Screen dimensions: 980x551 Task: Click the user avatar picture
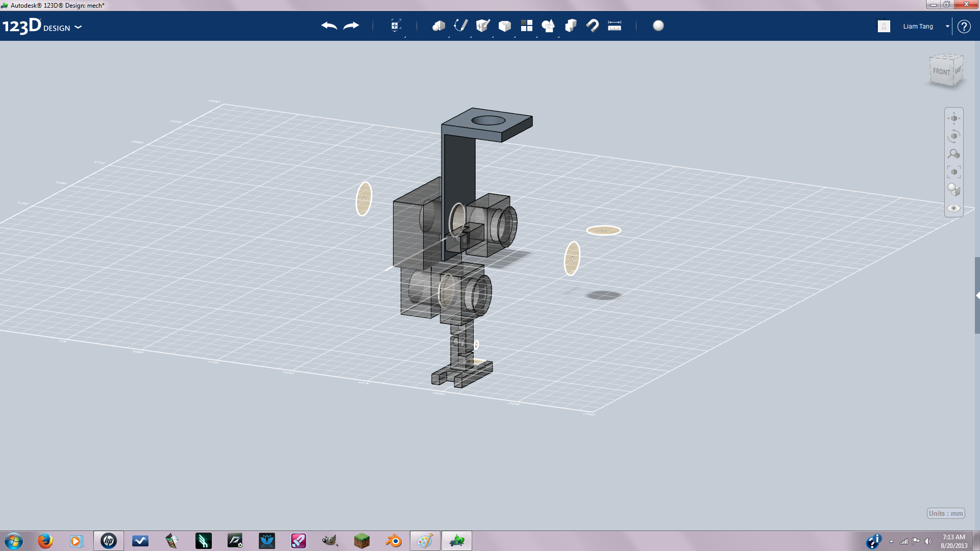pyautogui.click(x=884, y=27)
